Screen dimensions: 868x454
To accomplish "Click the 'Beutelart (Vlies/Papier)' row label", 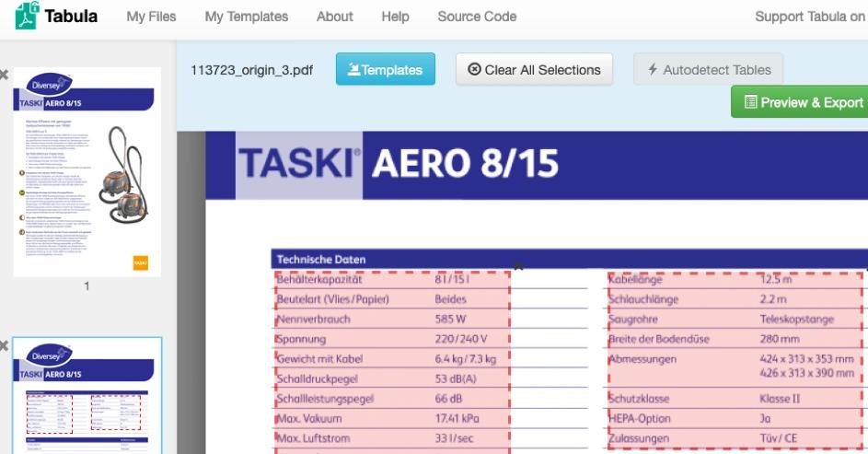I will click(332, 299).
